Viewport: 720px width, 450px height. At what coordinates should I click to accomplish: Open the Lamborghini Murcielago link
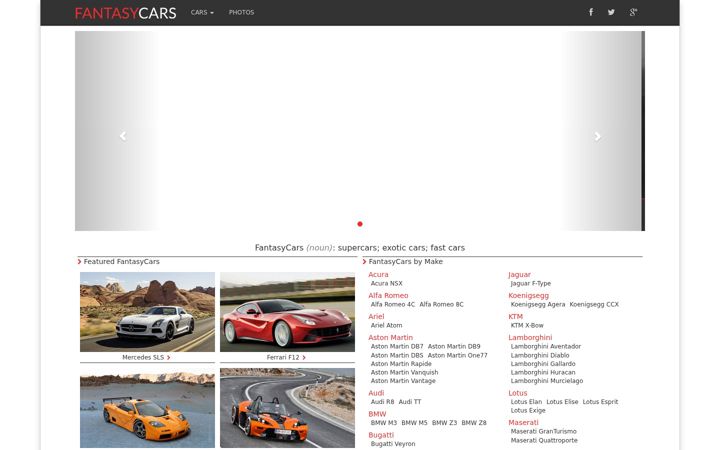[x=547, y=381]
